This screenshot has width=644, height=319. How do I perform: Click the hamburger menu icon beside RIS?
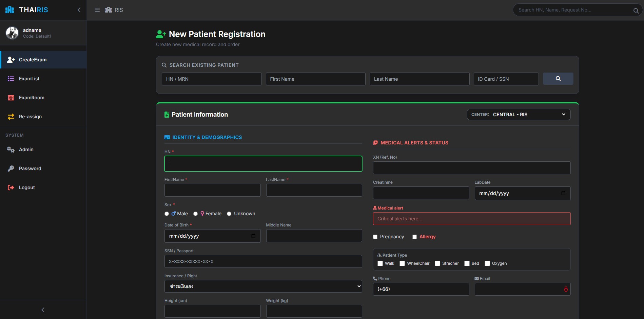pos(97,10)
